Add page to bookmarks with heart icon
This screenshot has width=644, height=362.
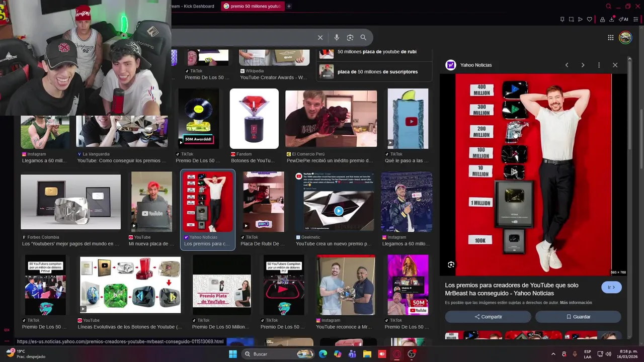click(589, 20)
